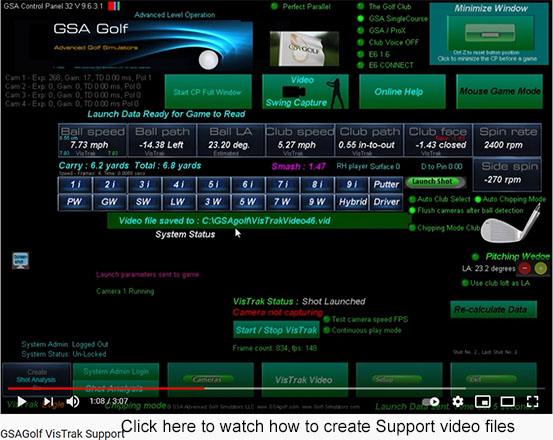Play the video with the play button
Screen dimensions: 553x440
(22, 401)
